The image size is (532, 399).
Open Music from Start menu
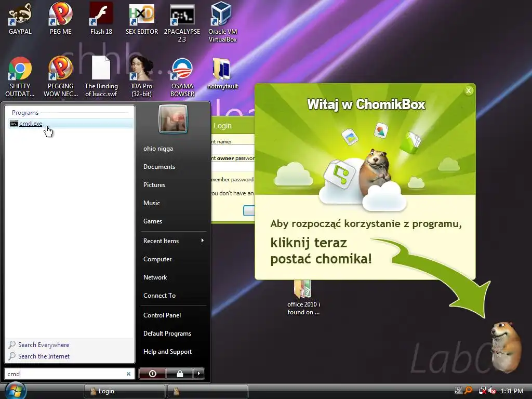151,203
